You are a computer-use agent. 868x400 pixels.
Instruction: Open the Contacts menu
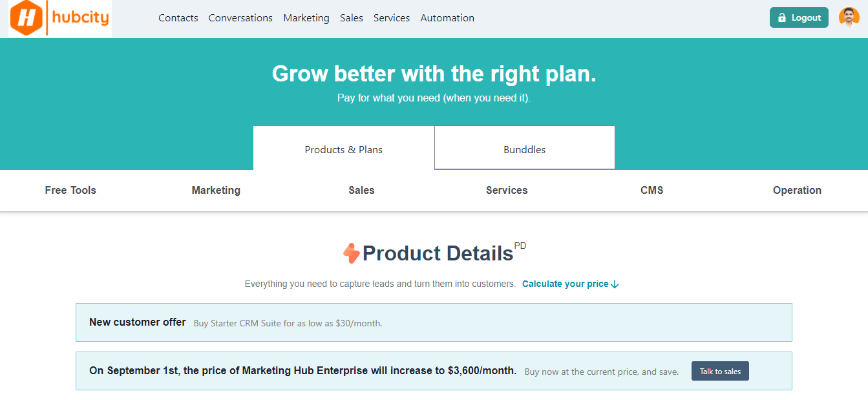[178, 18]
